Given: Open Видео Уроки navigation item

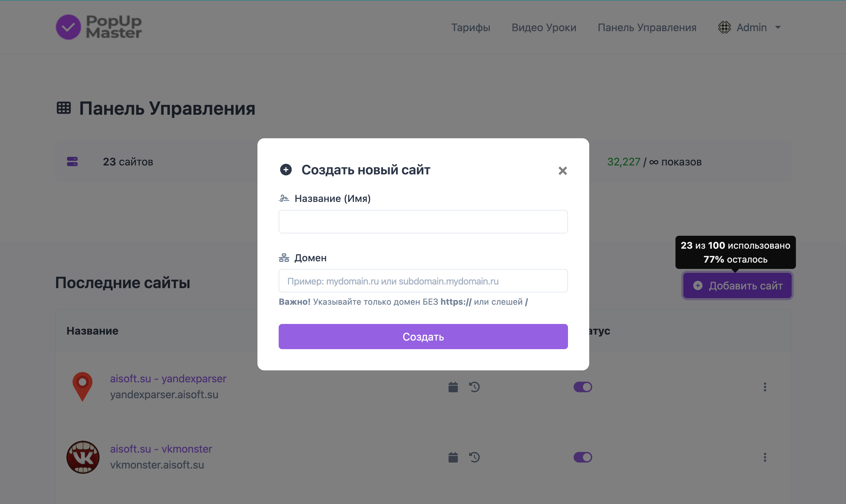Looking at the screenshot, I should coord(544,27).
